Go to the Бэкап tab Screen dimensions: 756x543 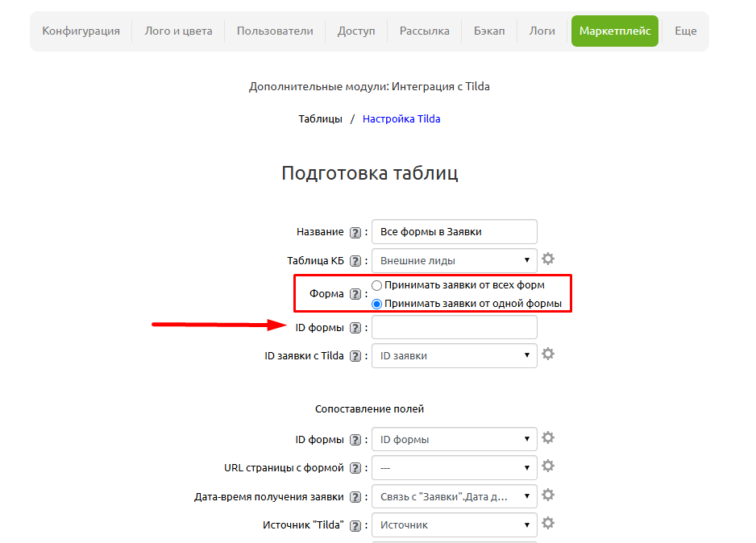(489, 31)
